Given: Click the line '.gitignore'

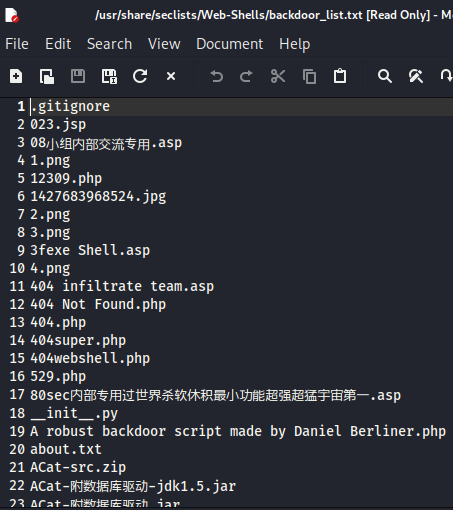Looking at the screenshot, I should tap(70, 107).
